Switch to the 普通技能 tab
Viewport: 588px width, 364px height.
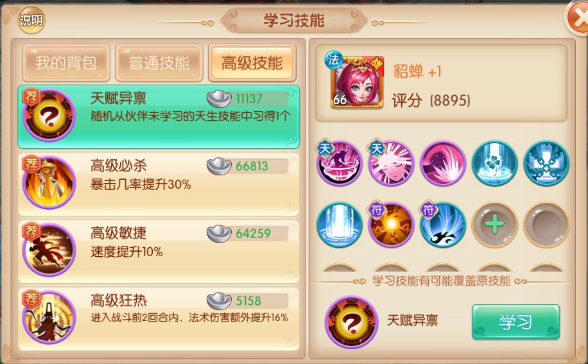[x=159, y=63]
